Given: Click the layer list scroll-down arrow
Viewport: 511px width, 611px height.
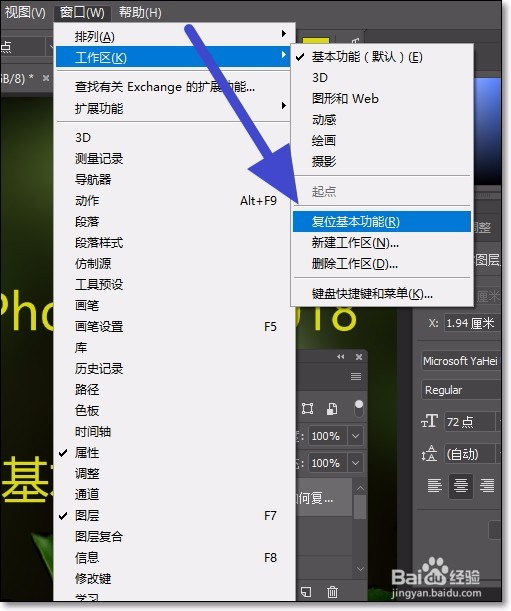Looking at the screenshot, I should pyautogui.click(x=360, y=569).
